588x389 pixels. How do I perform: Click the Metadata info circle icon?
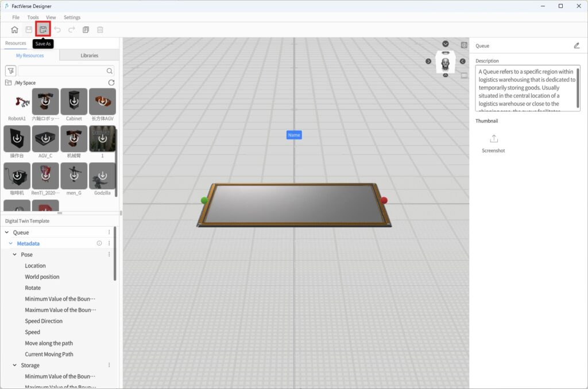[99, 243]
